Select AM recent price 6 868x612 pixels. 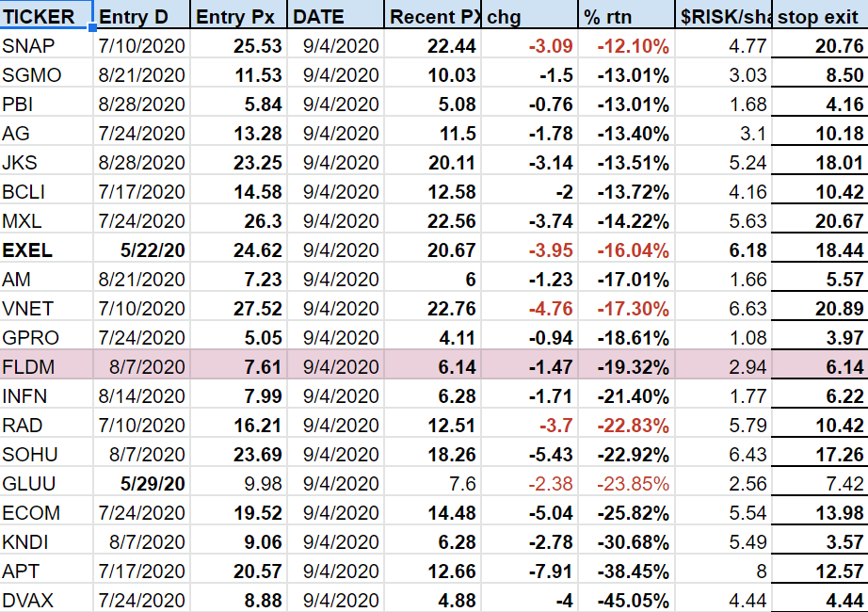pyautogui.click(x=433, y=279)
